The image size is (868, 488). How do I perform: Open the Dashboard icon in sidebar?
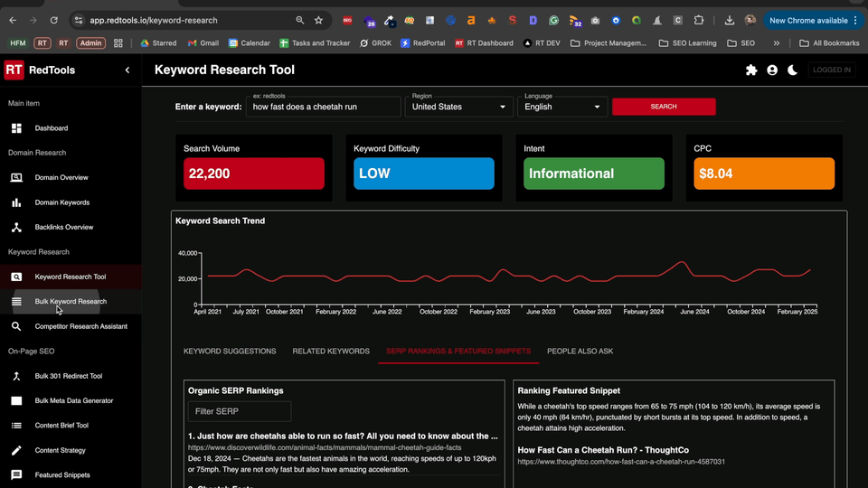pos(16,128)
